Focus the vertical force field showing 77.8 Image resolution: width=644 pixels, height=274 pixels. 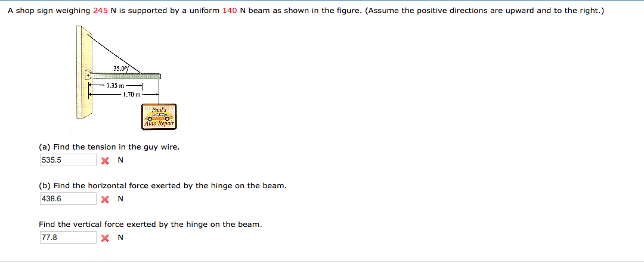67,238
